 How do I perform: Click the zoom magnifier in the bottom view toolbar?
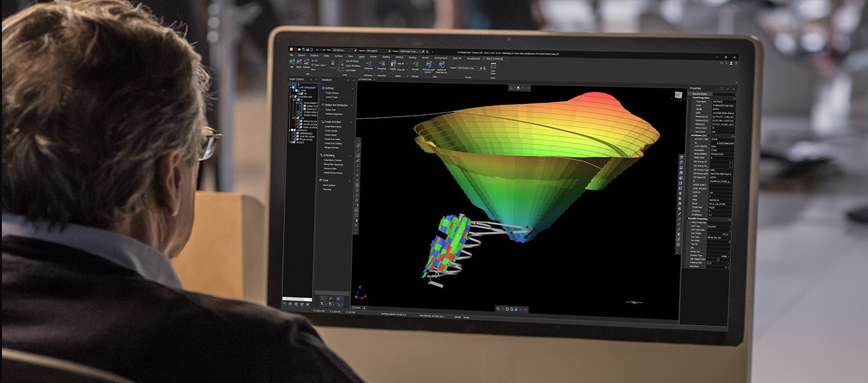(x=499, y=308)
